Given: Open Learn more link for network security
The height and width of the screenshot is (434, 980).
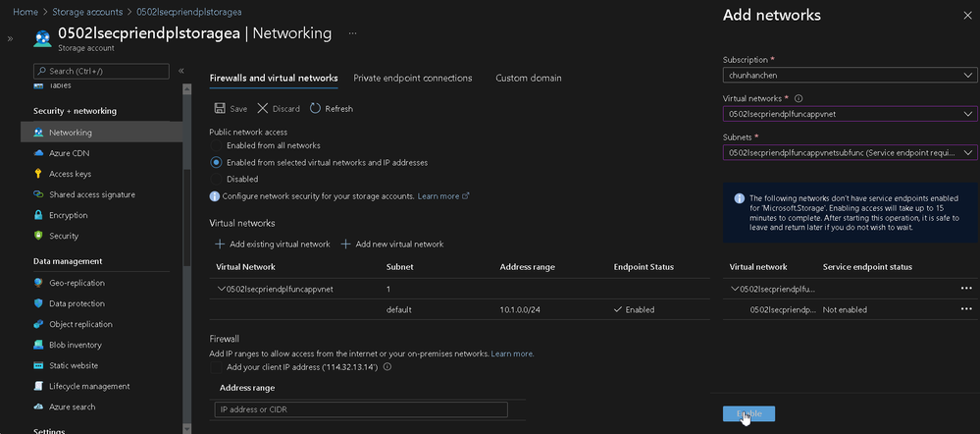Looking at the screenshot, I should tap(443, 195).
